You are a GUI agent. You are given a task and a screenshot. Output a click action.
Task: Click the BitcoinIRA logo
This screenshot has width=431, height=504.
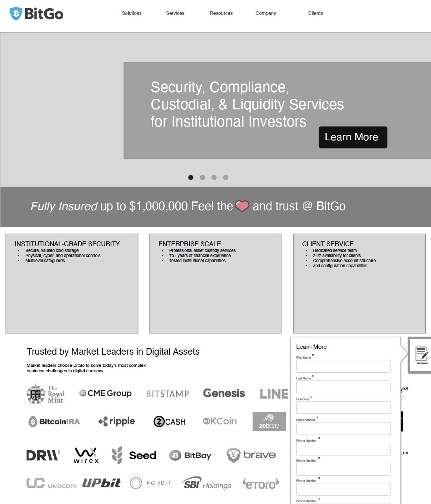click(x=54, y=422)
